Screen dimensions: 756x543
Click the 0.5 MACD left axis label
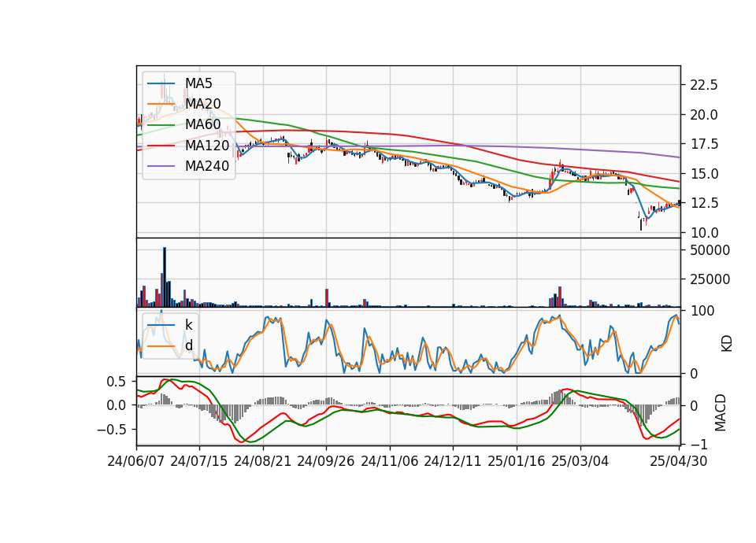[x=115, y=382]
